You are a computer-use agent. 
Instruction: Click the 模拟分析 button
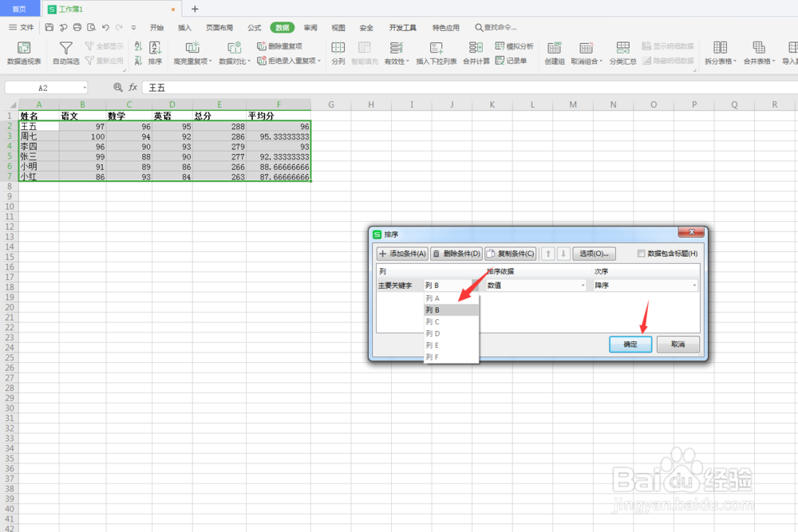514,46
